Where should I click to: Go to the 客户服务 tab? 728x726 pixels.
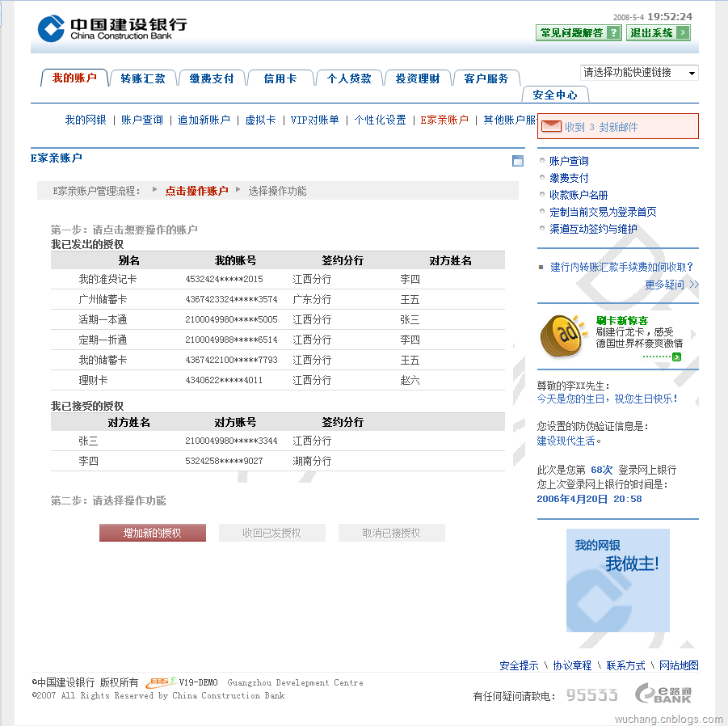tap(486, 78)
